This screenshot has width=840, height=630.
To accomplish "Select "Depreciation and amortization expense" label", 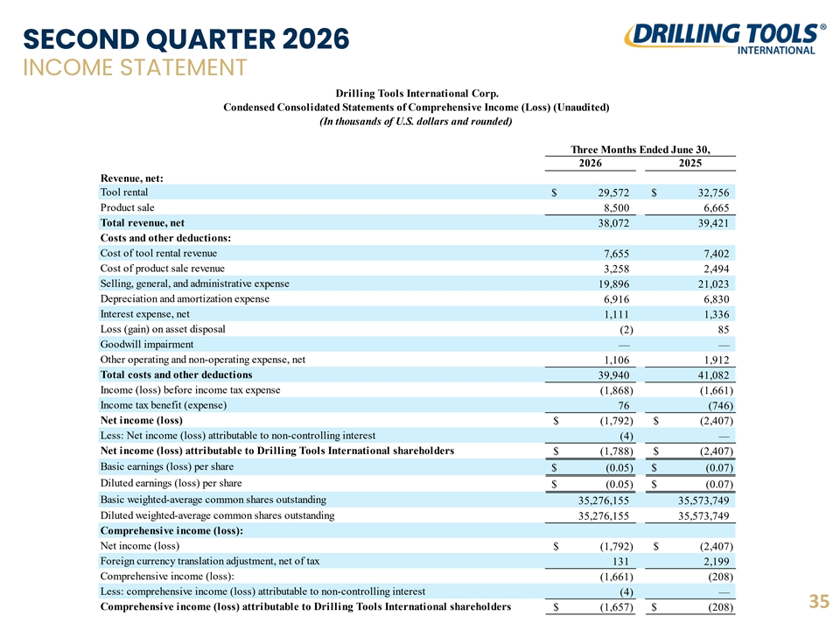I will point(185,299).
